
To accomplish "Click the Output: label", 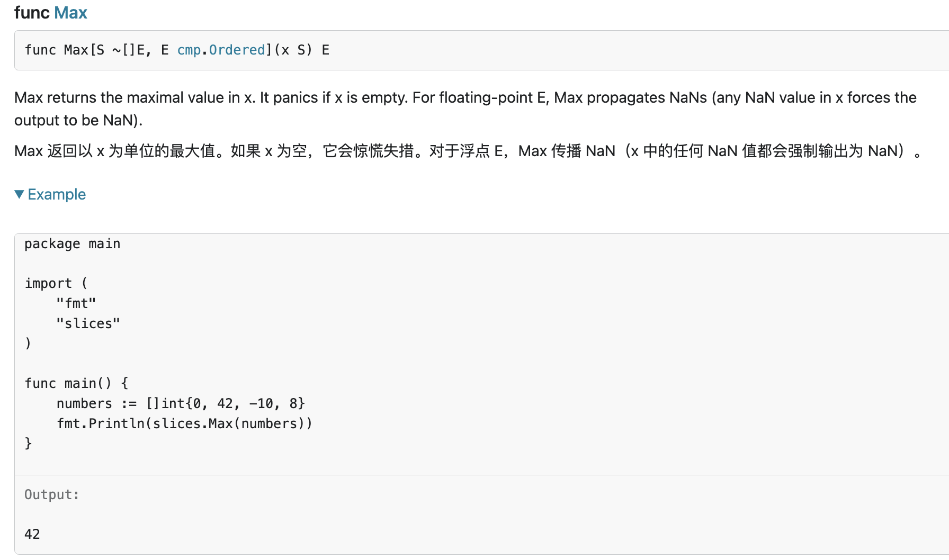I will point(51,494).
